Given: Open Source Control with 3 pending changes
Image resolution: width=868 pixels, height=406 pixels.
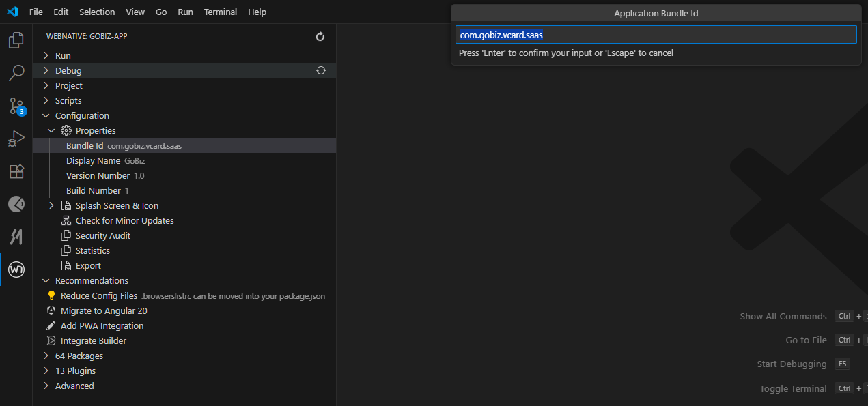Looking at the screenshot, I should tap(16, 106).
